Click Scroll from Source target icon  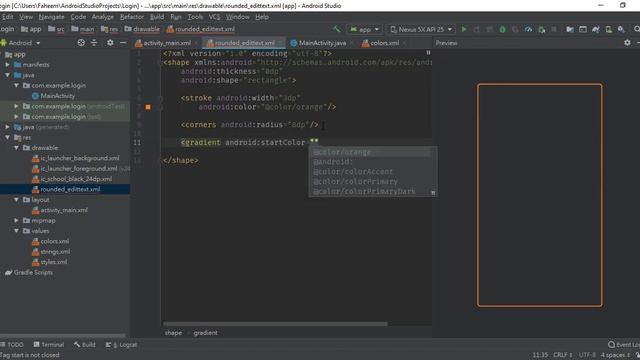(81, 42)
